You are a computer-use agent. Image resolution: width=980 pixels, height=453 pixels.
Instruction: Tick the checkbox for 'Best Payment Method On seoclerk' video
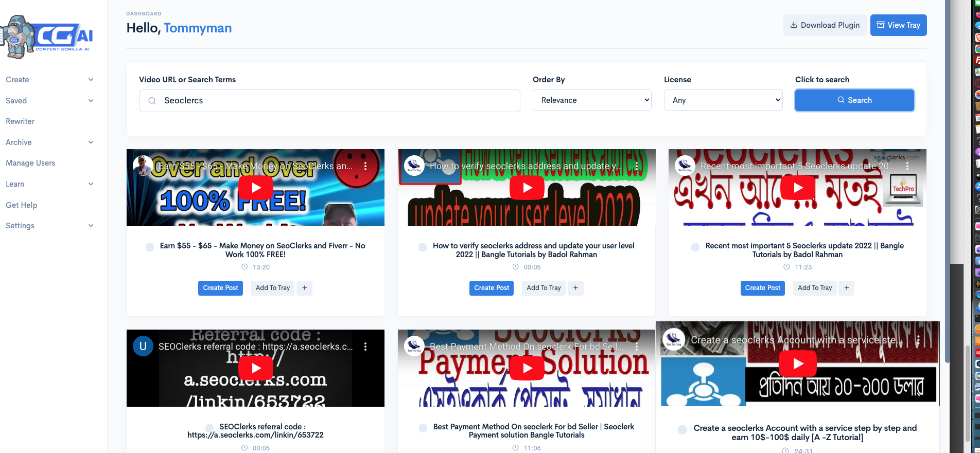click(x=423, y=428)
